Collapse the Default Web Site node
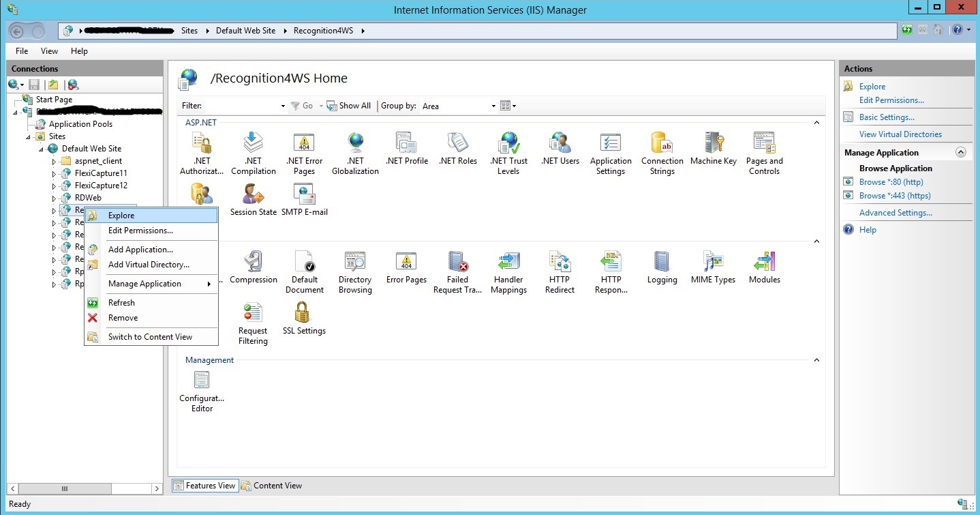 [41, 149]
